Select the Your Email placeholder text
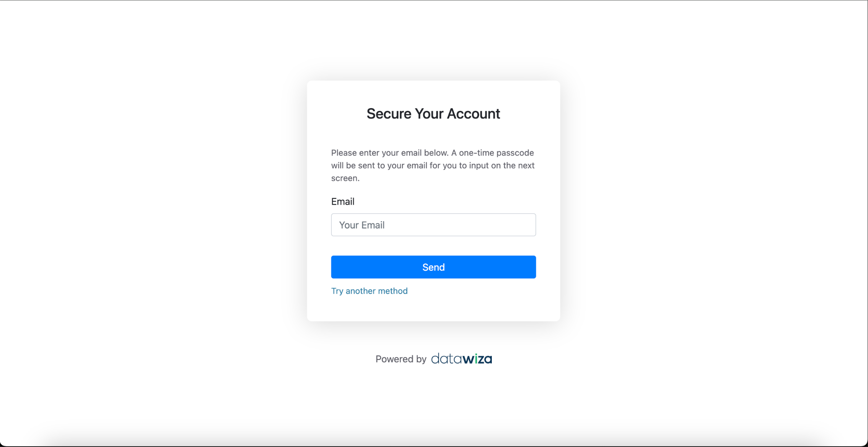 [x=362, y=225]
